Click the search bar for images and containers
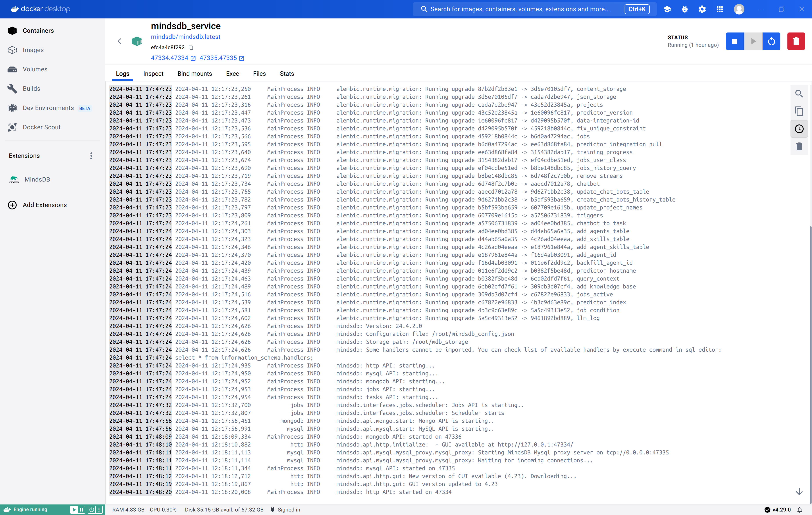The width and height of the screenshot is (812, 515). coord(519,9)
